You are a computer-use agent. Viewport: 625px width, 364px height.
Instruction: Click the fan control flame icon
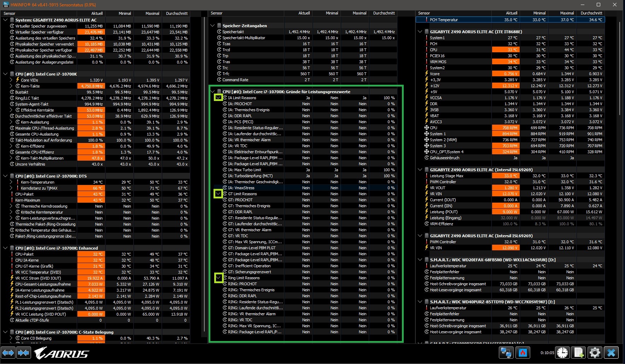(x=523, y=353)
